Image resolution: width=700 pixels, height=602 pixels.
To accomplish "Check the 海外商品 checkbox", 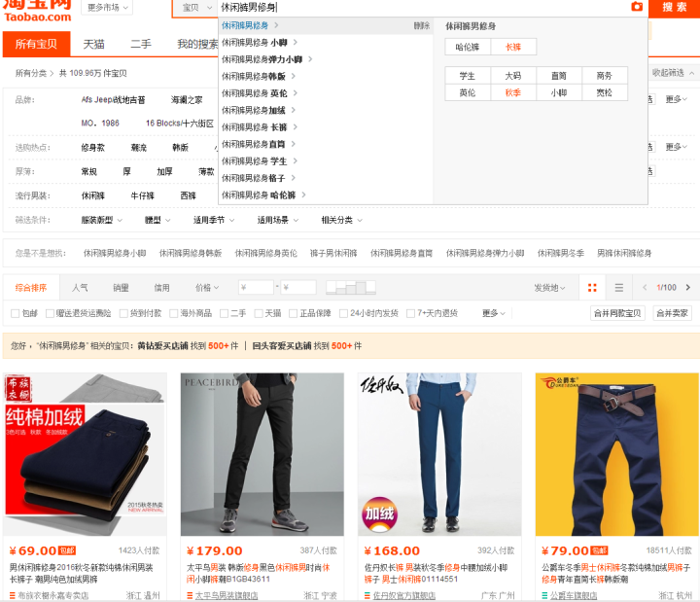I will pyautogui.click(x=174, y=313).
